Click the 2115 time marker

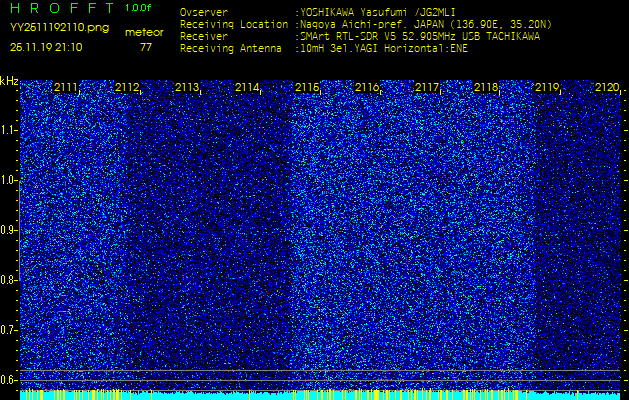pos(307,87)
